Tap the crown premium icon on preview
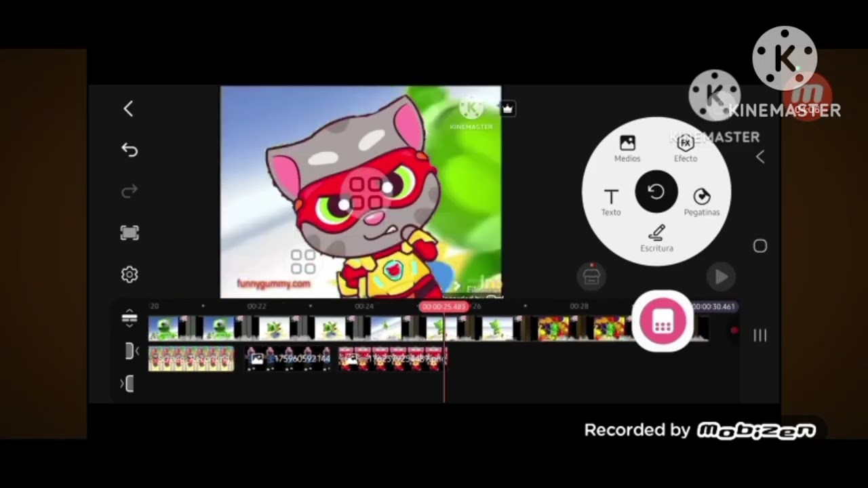Viewport: 868px width, 488px height. click(x=508, y=108)
